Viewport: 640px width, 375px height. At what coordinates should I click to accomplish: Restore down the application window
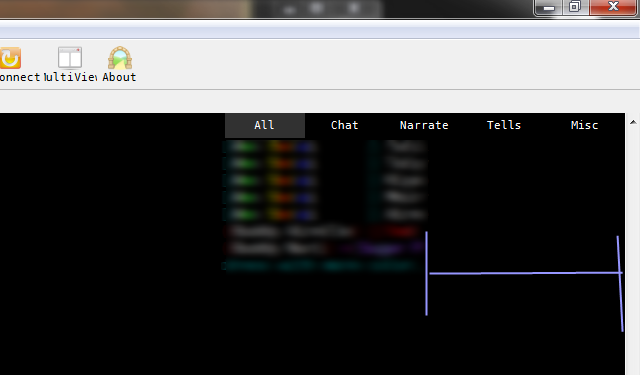tap(575, 7)
